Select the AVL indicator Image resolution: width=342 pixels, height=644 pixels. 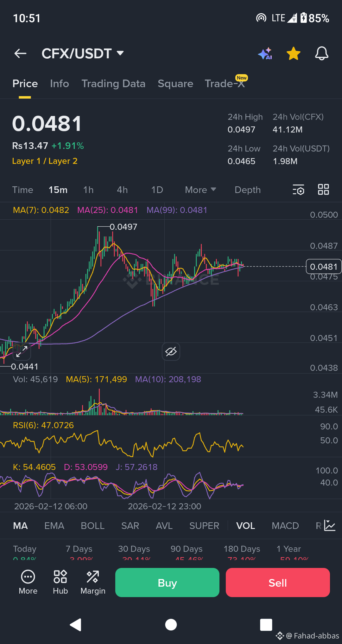tap(164, 526)
